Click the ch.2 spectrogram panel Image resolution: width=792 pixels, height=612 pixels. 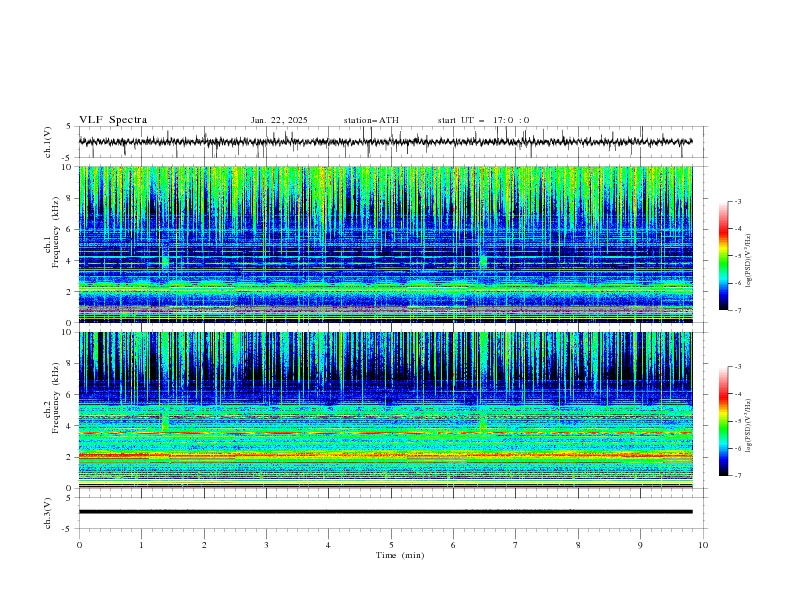[385, 410]
